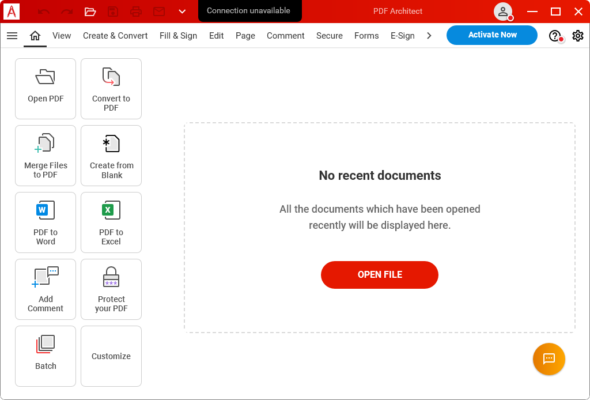
Task: Open the orange chat feedback bubble
Action: tap(549, 359)
